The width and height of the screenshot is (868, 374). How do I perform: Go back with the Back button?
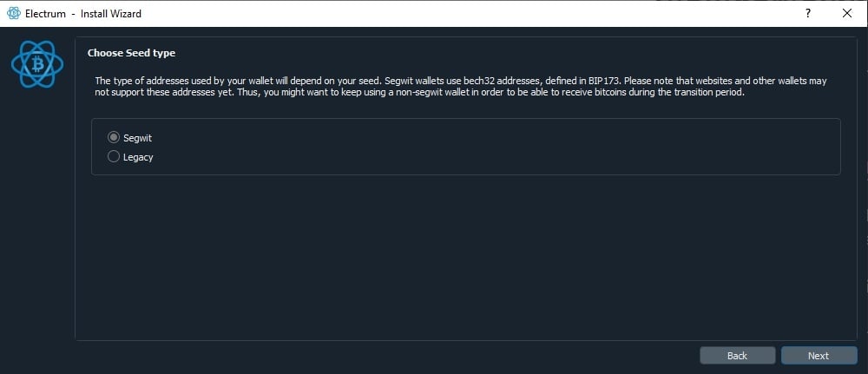[x=737, y=356]
